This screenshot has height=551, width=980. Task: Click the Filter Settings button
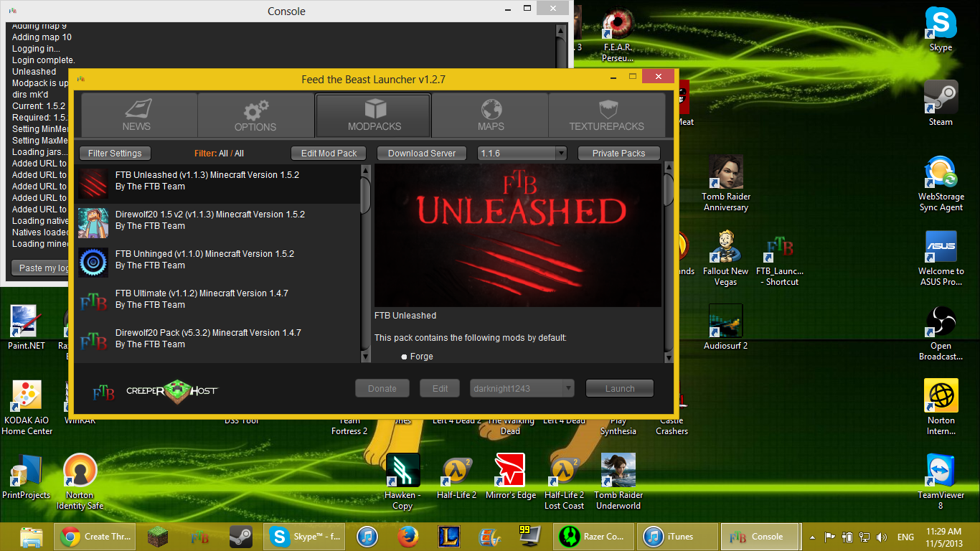tap(115, 154)
